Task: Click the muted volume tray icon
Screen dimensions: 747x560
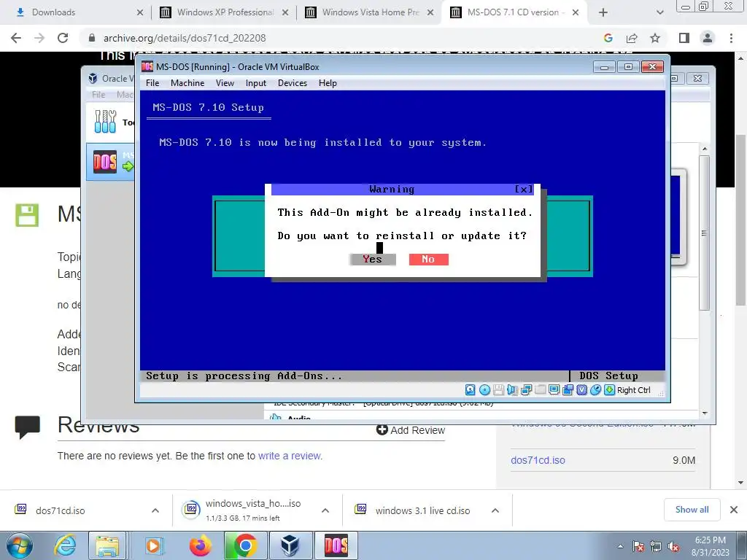Action: coord(673,547)
